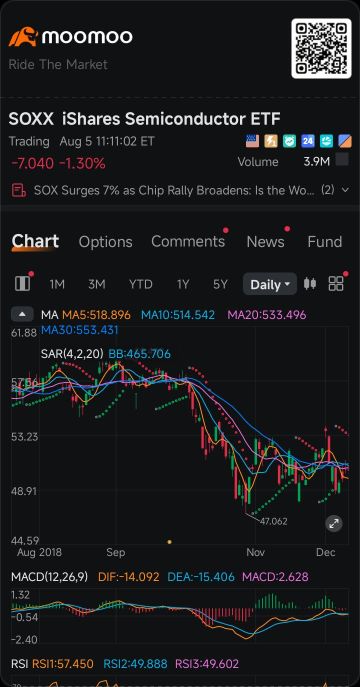Tap the 47.062 low price label
Screen dimensions: 360x687
274,521
